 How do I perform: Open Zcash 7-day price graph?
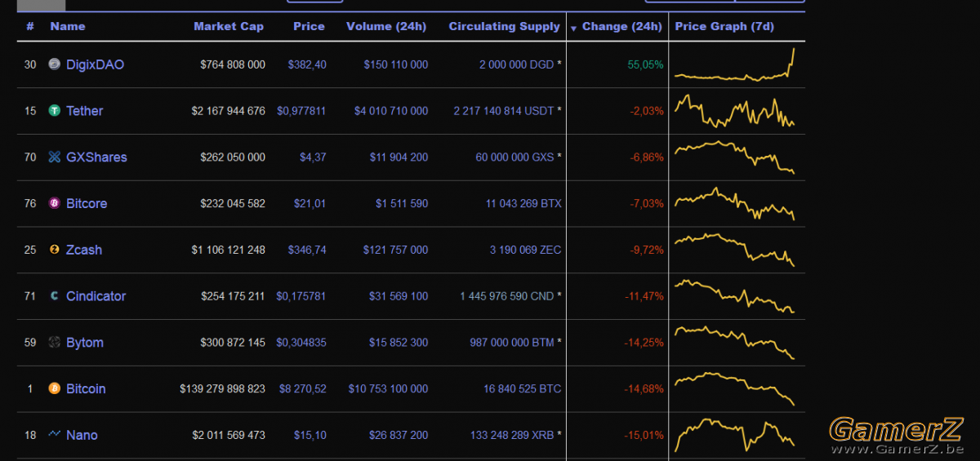[735, 250]
